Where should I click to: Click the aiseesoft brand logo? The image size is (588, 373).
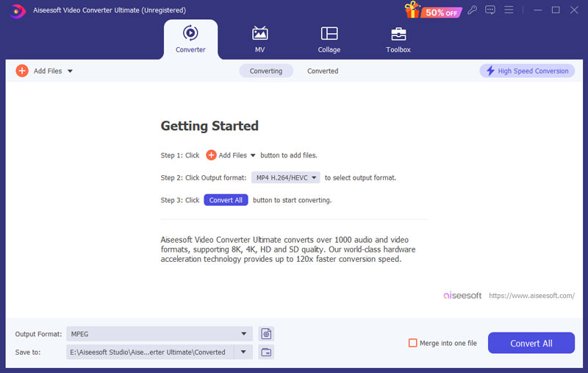click(x=462, y=296)
